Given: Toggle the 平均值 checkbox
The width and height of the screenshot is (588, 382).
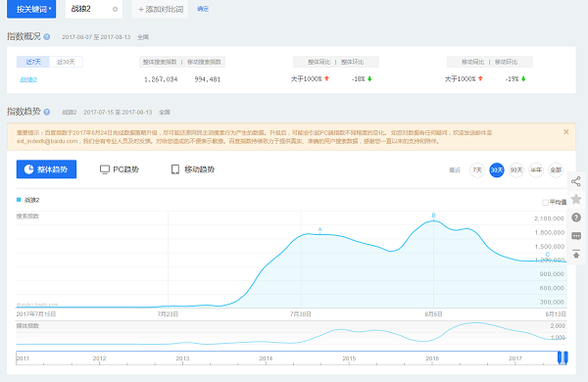Looking at the screenshot, I should (x=545, y=203).
